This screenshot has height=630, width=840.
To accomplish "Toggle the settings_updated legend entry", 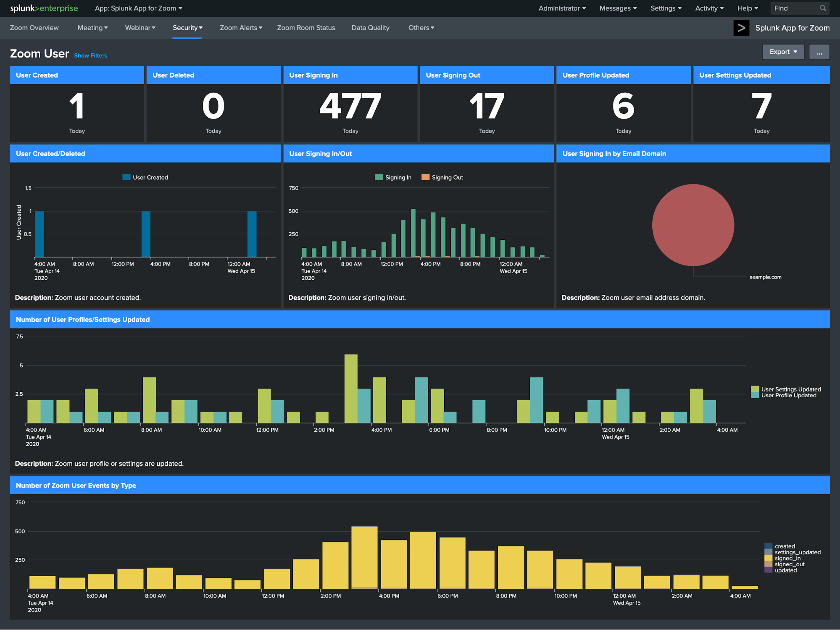I will click(x=793, y=552).
